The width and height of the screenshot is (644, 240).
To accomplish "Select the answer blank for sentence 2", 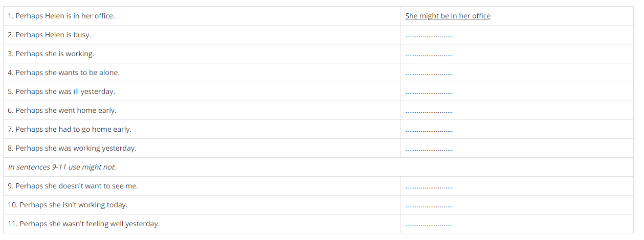I will click(x=429, y=36).
